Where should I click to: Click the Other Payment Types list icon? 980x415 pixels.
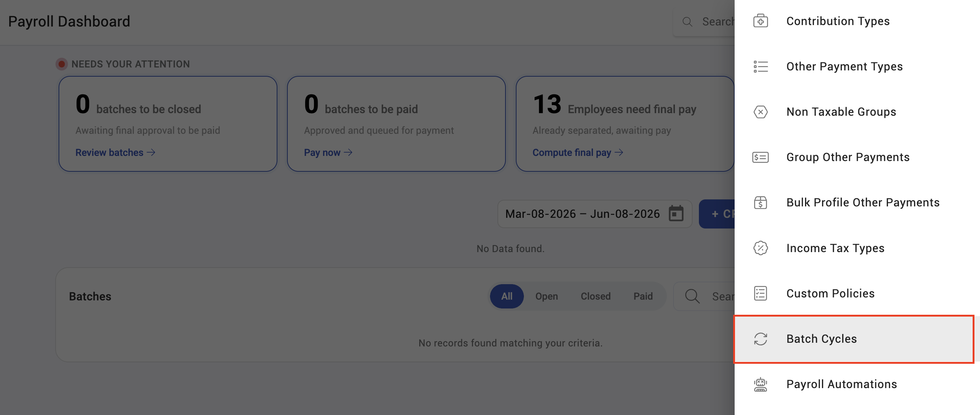[x=760, y=66]
